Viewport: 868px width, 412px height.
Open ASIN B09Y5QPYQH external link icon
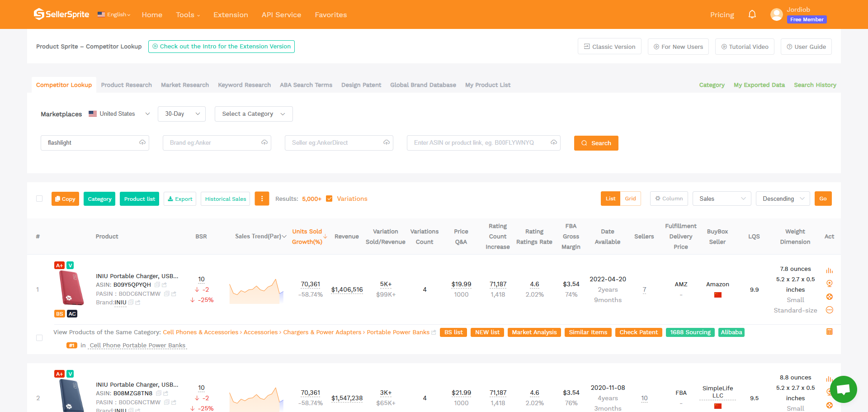point(165,285)
